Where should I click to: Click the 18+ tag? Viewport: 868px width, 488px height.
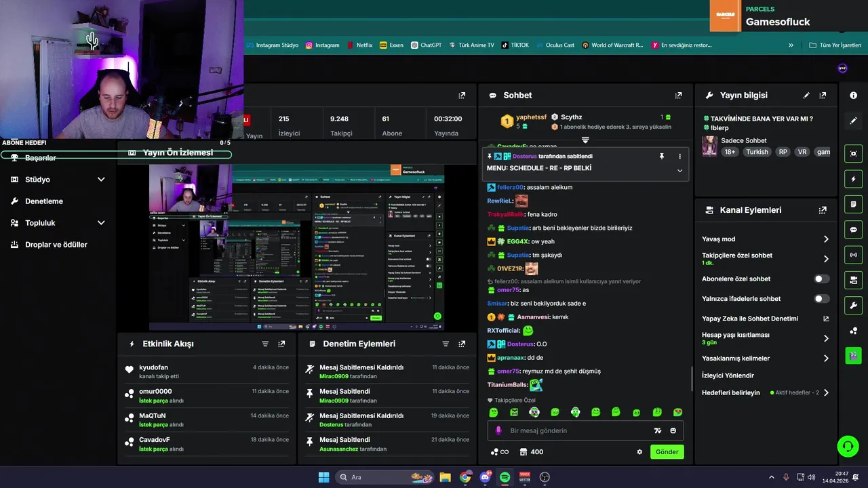pyautogui.click(x=730, y=152)
